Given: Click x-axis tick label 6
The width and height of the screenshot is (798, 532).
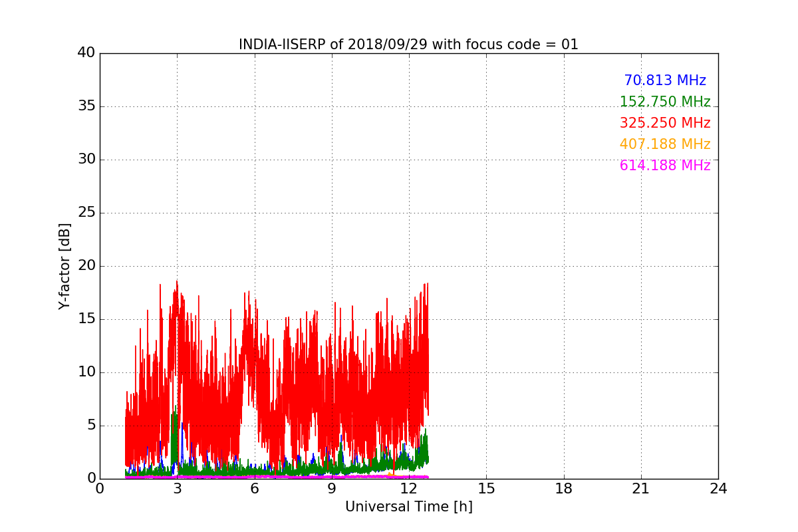Looking at the screenshot, I should click(x=255, y=489).
